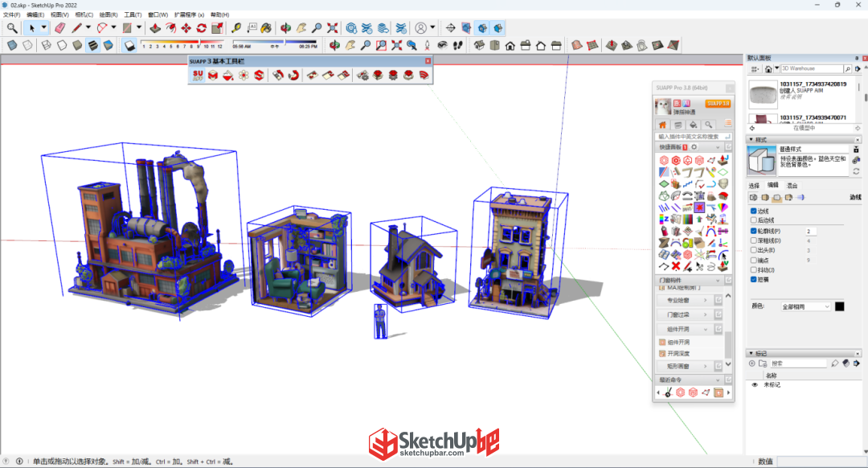Select the Tape Measure tool
The image size is (868, 468).
(236, 27)
